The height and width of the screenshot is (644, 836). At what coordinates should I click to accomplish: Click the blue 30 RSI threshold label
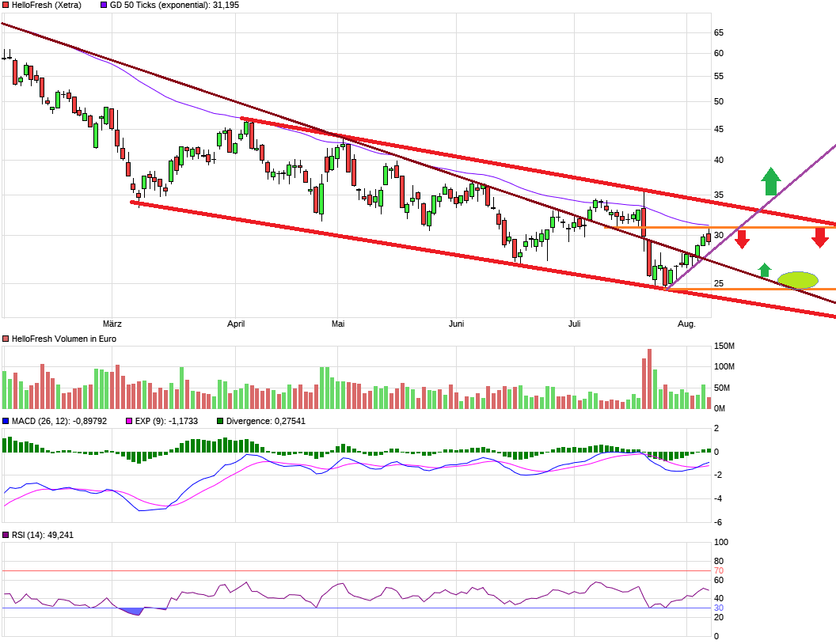point(719,608)
